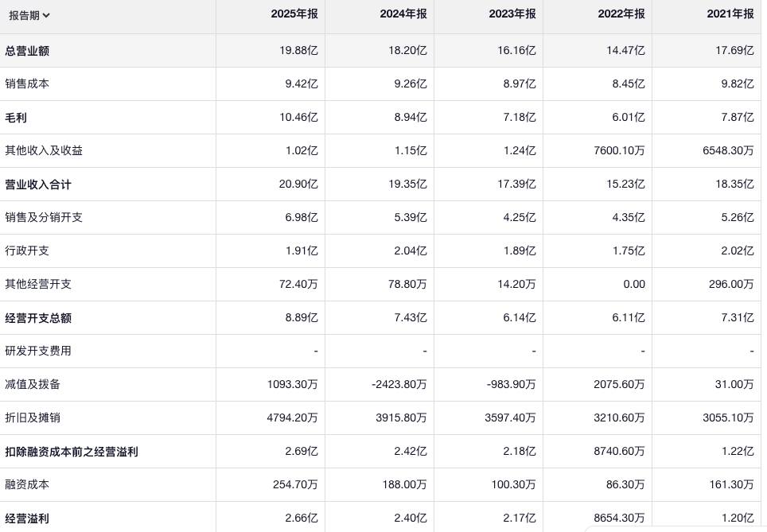
Task: Choose the 2022年报 column header
Action: tap(621, 14)
